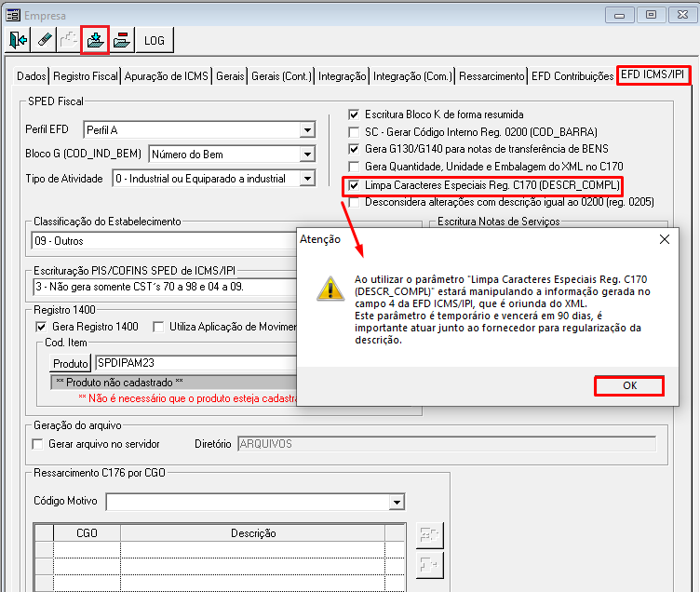
Task: Click the Diretório ARQUIVOS field
Action: (447, 444)
